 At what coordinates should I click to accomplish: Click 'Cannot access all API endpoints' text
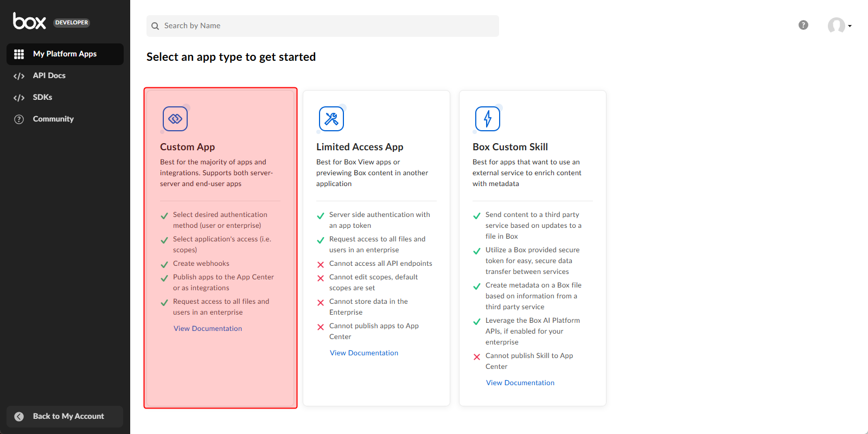click(381, 264)
